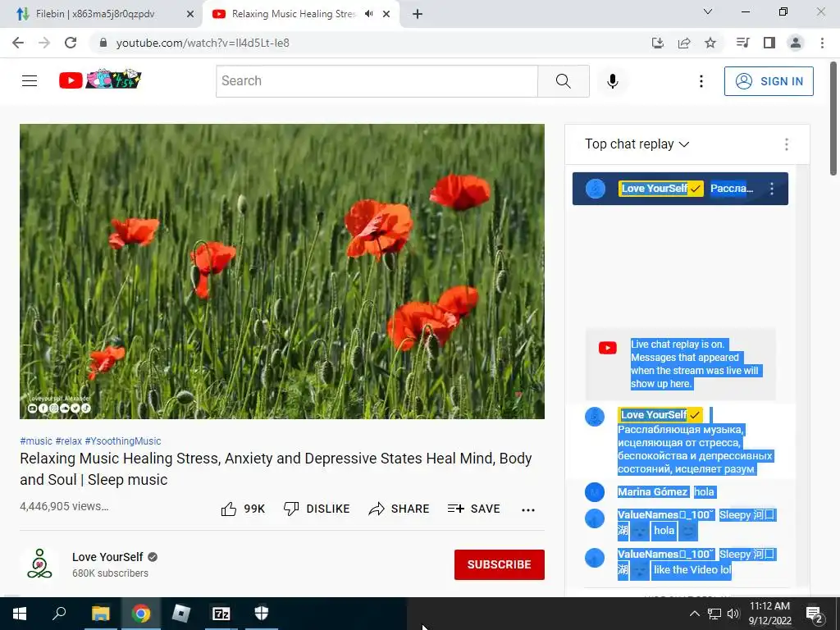Open YouTube settings three-dot menu
This screenshot has height=630, width=840.
click(701, 81)
